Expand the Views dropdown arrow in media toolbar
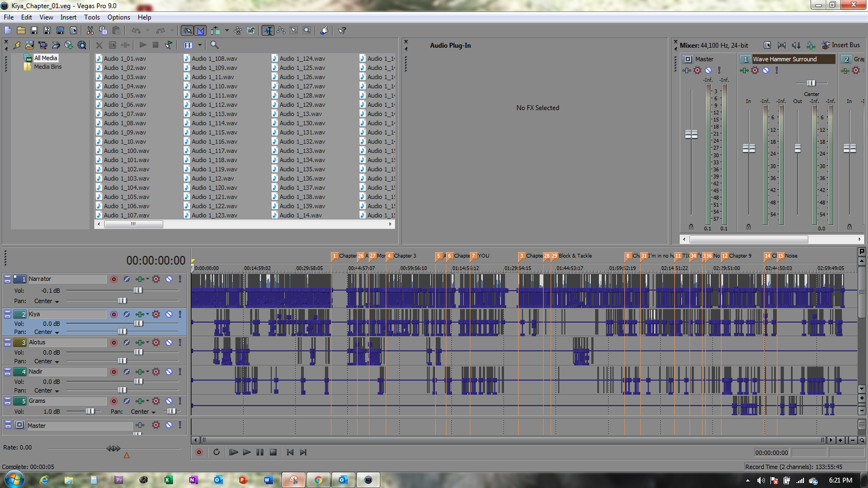This screenshot has width=868, height=488. (x=200, y=45)
